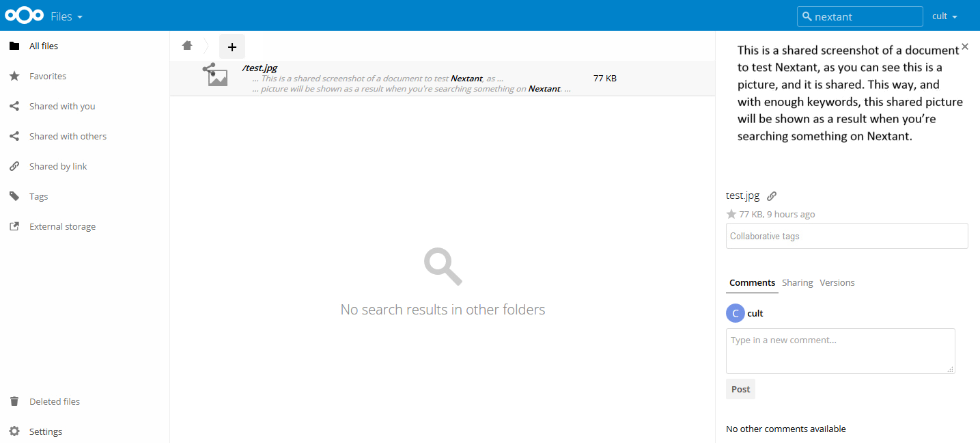Expand the cult user menu
The height and width of the screenshot is (443, 980).
(x=944, y=16)
